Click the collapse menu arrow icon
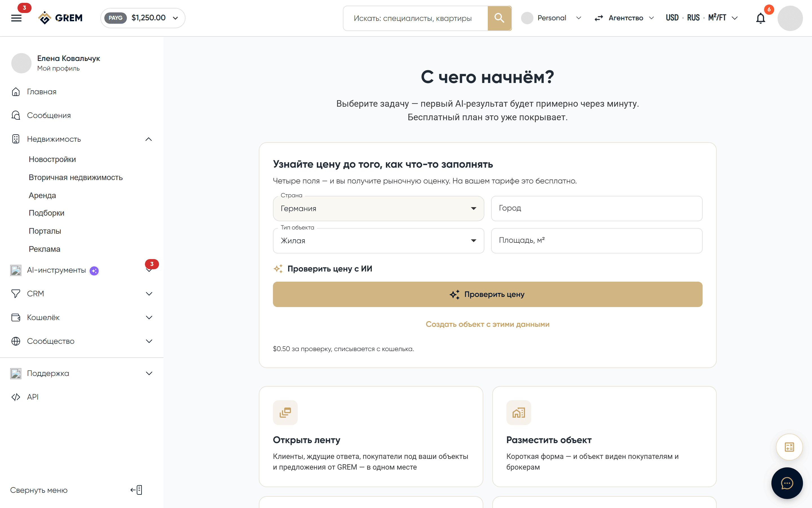 pyautogui.click(x=136, y=490)
